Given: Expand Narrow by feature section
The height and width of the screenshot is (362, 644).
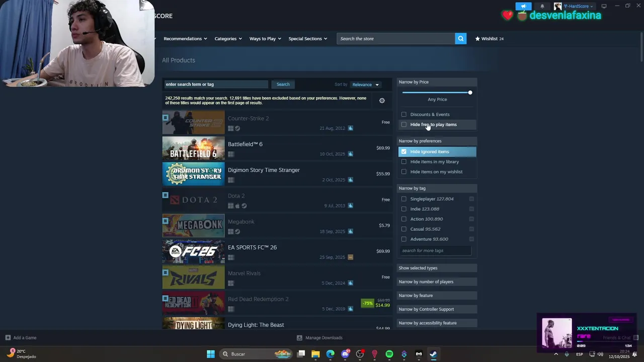Looking at the screenshot, I should (437, 296).
